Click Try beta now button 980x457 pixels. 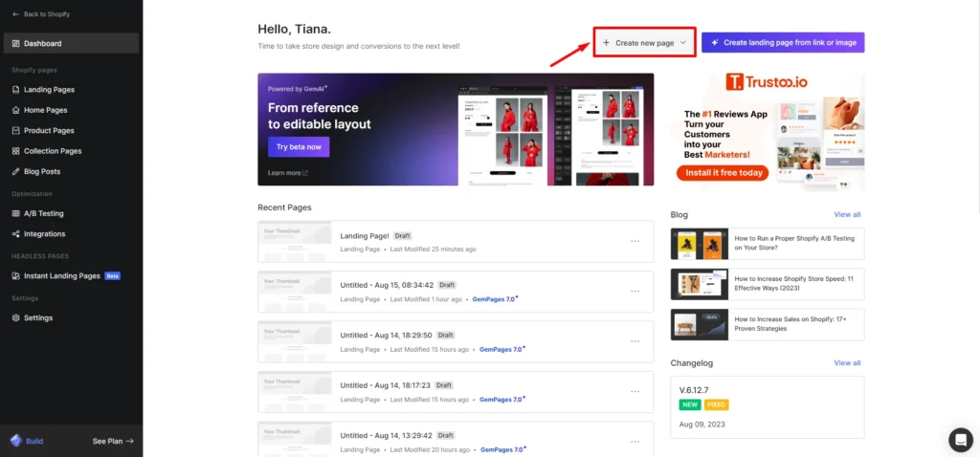(x=299, y=146)
